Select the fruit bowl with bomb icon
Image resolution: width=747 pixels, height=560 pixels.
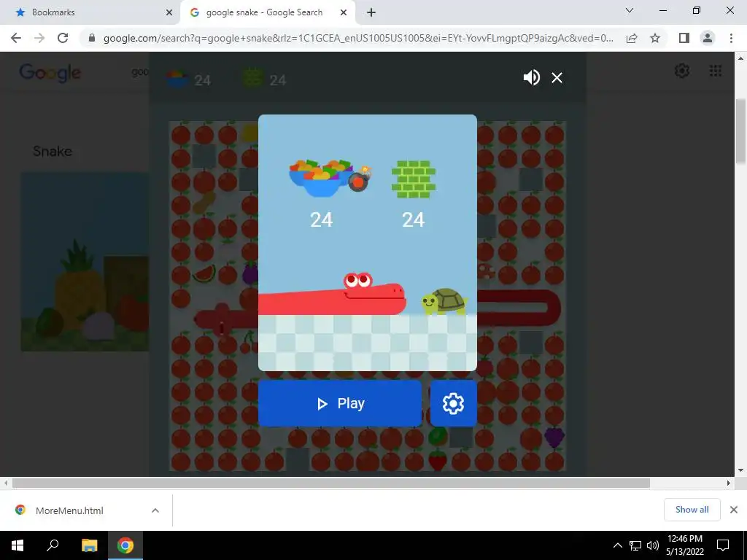pyautogui.click(x=330, y=178)
